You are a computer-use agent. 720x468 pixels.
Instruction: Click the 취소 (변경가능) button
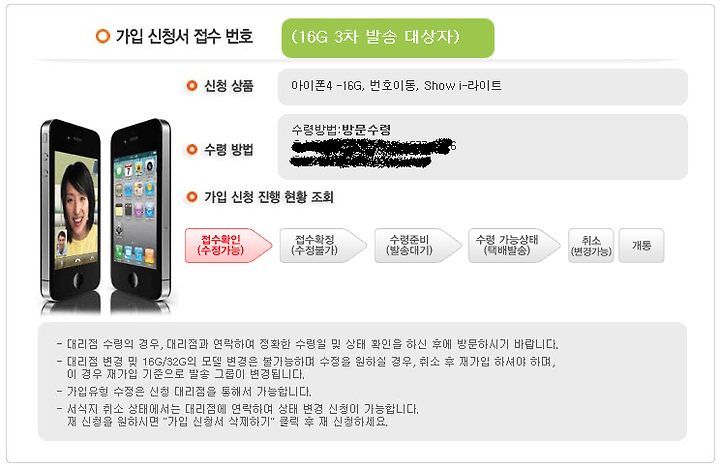[x=591, y=245]
